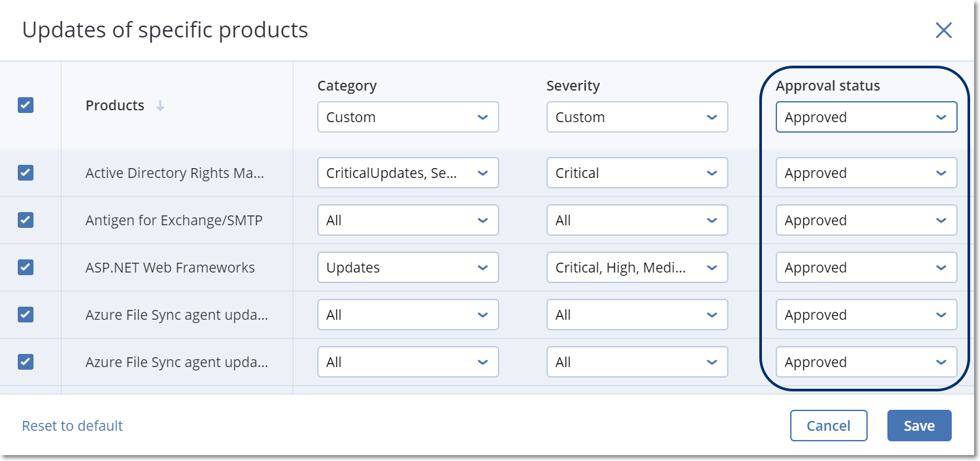Select the ASP.NET Web Frameworks product name
The width and height of the screenshot is (980, 461).
tap(170, 268)
